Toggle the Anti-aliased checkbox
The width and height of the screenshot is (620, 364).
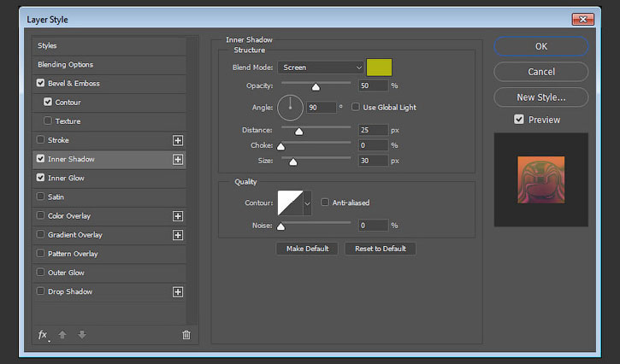[325, 203]
